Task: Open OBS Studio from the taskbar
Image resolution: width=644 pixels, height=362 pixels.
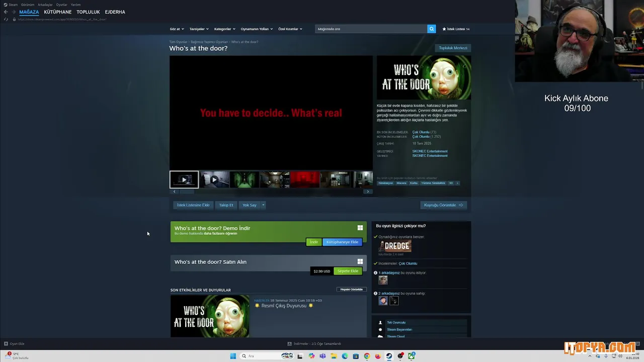Action: pyautogui.click(x=400, y=356)
